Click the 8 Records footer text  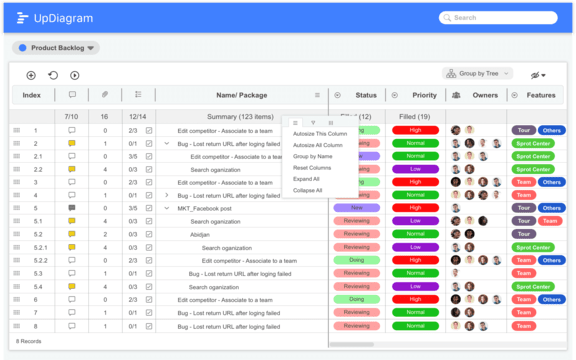click(x=28, y=341)
